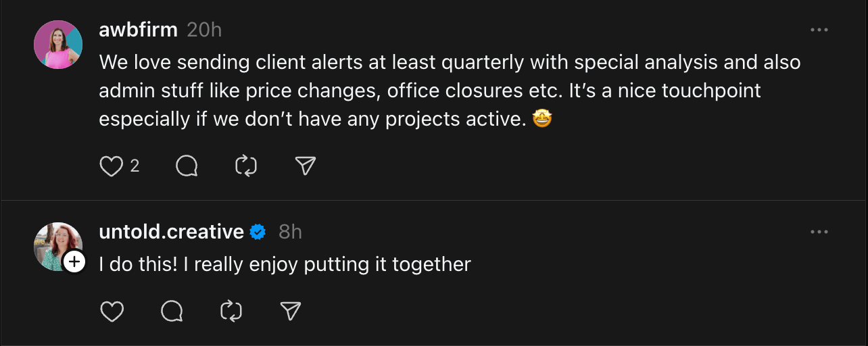868x346 pixels.
Task: Repost untold.creative's reply
Action: [x=231, y=311]
